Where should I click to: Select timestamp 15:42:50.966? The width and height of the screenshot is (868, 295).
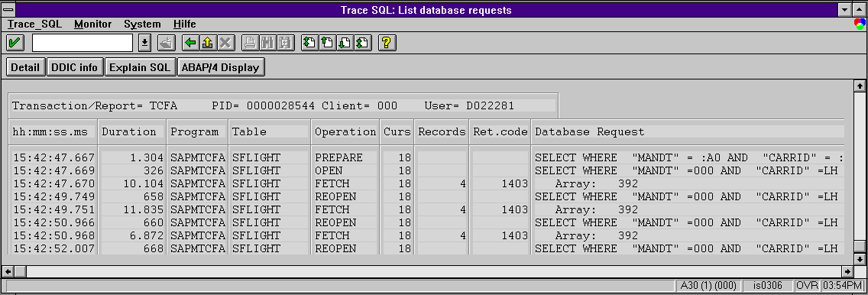tap(53, 222)
